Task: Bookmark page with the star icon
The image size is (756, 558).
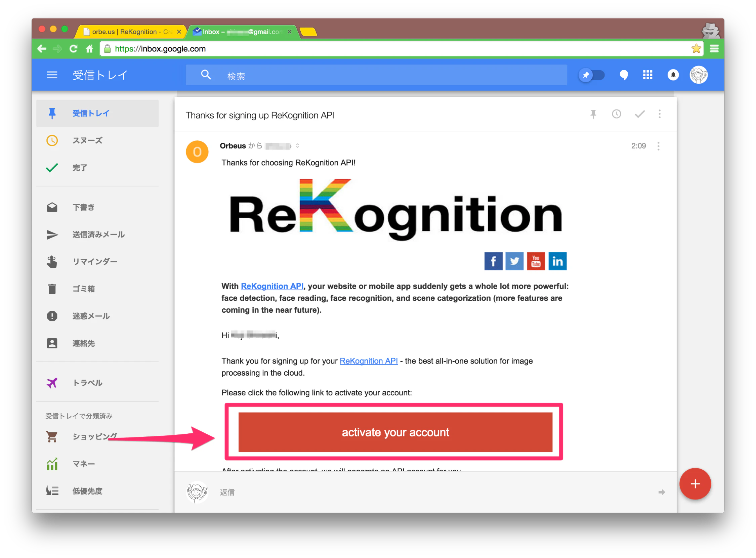Action: pos(696,49)
